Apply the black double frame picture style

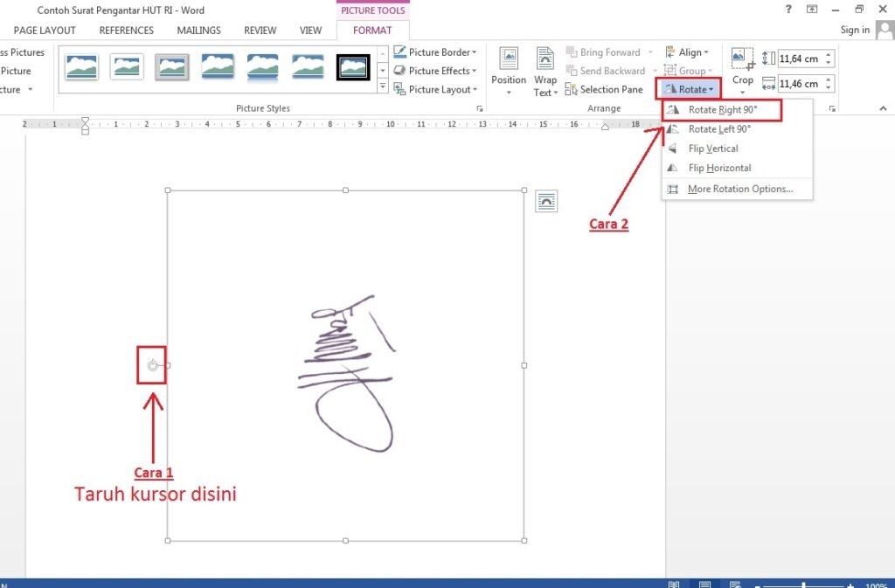pyautogui.click(x=353, y=66)
